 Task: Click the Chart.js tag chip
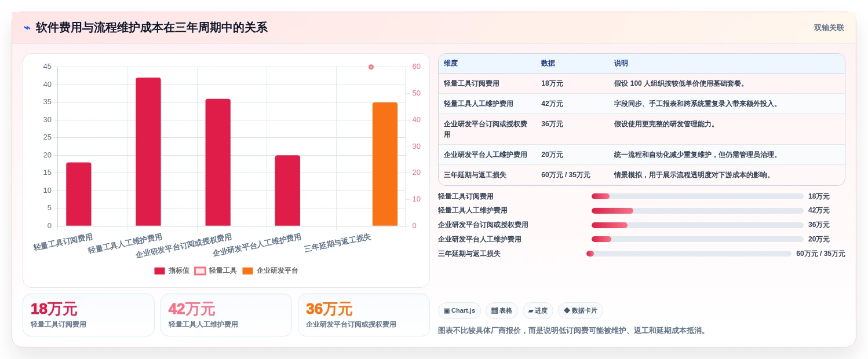(459, 310)
